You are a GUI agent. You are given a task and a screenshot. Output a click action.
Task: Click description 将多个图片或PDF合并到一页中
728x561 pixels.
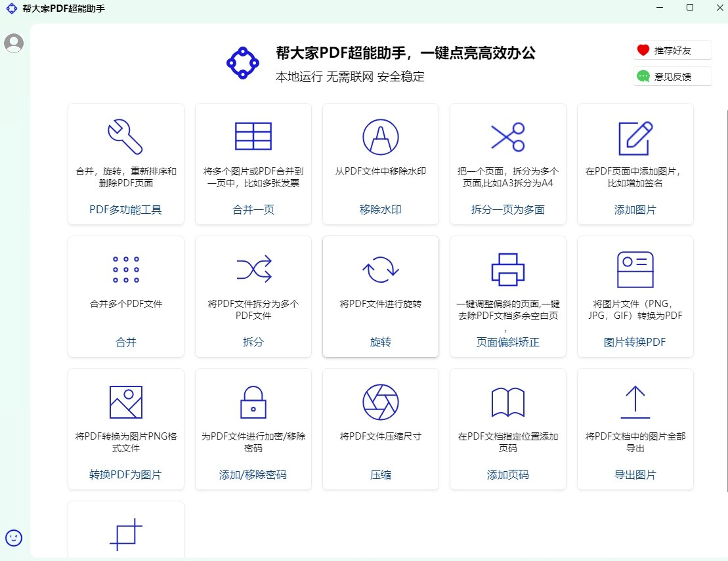[x=253, y=177]
